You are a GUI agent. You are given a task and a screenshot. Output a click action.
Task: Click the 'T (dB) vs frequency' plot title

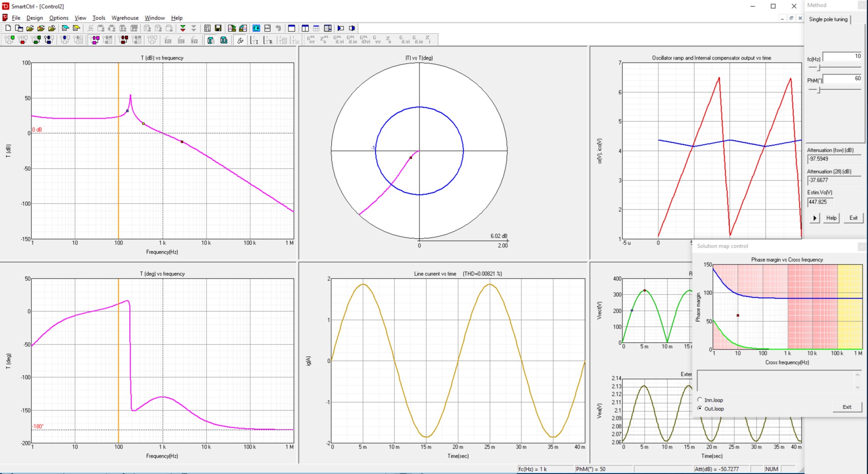pyautogui.click(x=162, y=58)
